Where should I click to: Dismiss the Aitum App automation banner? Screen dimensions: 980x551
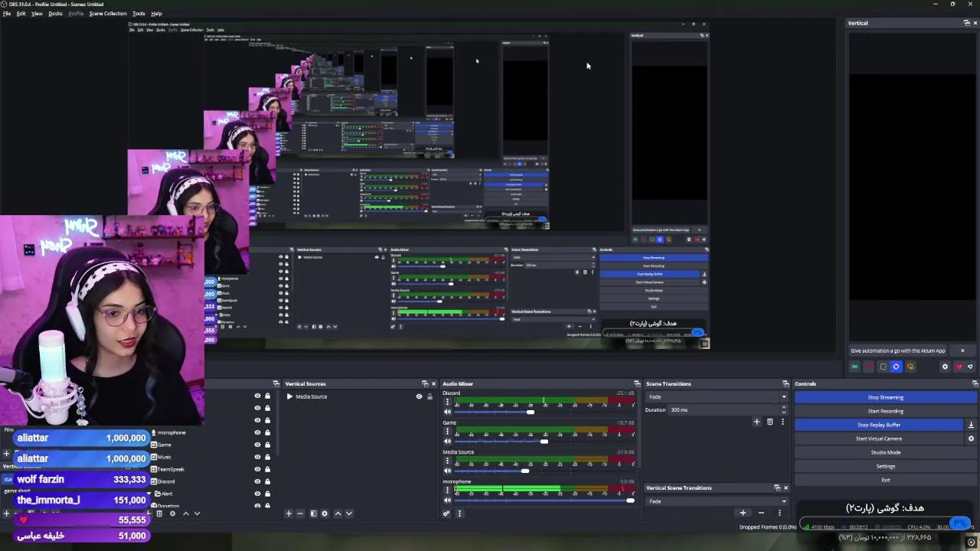coord(962,350)
